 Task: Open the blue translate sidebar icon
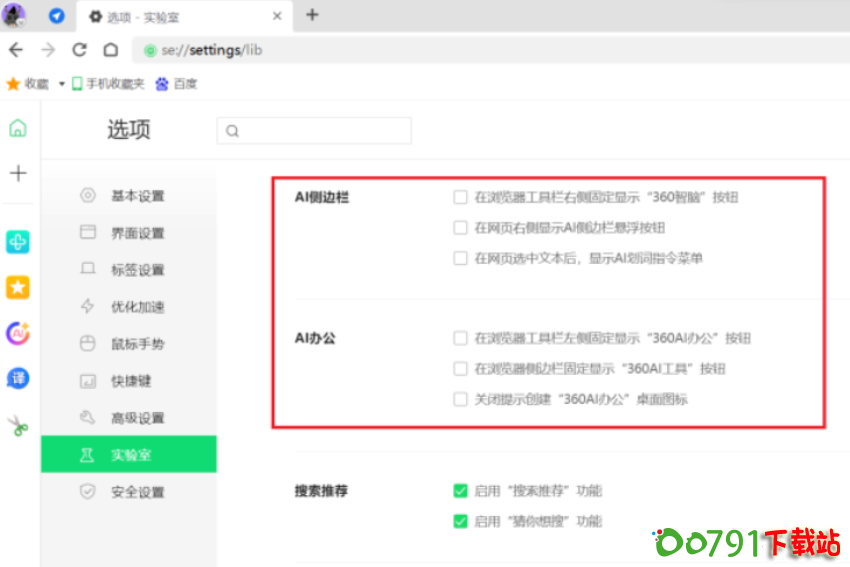coord(18,378)
